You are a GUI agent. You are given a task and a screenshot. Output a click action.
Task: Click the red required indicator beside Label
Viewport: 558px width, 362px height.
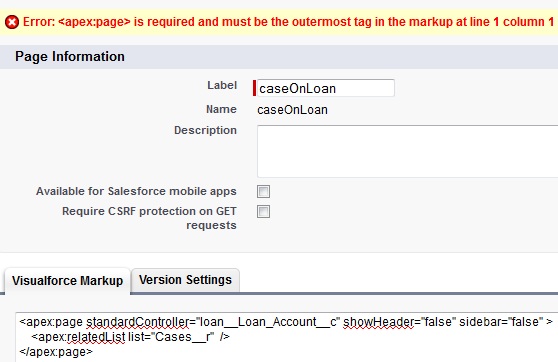[254, 88]
